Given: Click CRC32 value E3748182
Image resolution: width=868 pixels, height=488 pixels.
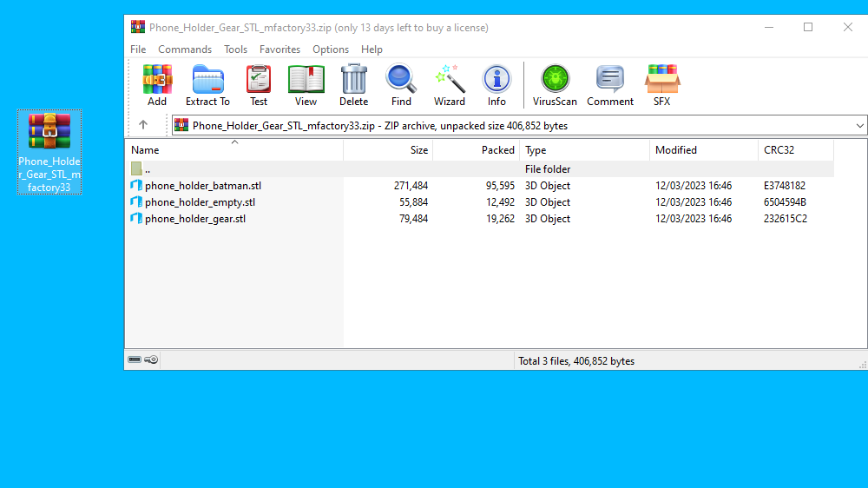Looking at the screenshot, I should click(785, 186).
